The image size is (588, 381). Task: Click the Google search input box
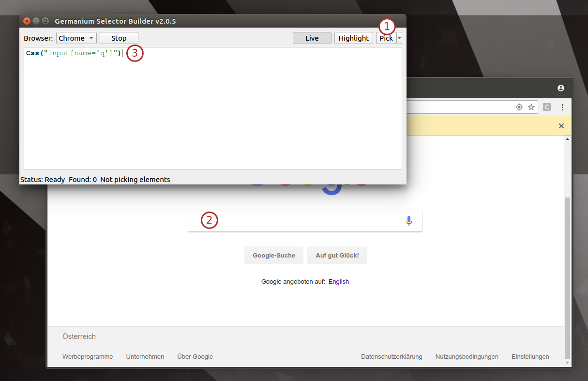click(x=305, y=221)
